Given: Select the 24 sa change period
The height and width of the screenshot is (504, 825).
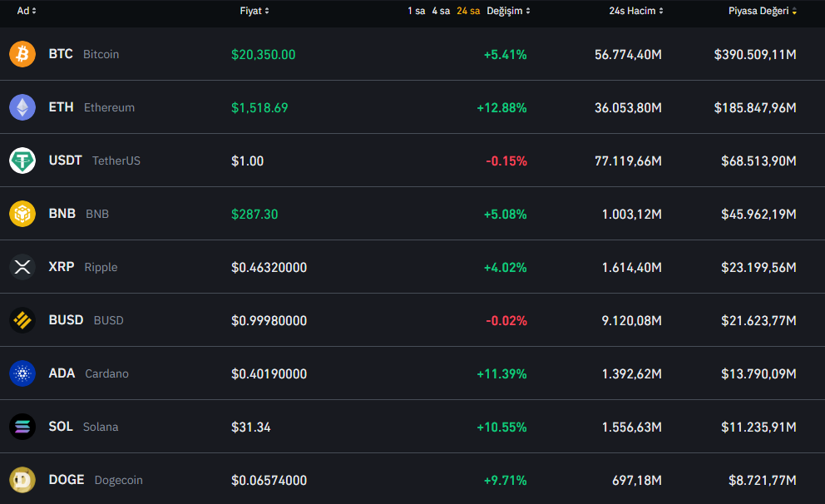Looking at the screenshot, I should pyautogui.click(x=468, y=11).
